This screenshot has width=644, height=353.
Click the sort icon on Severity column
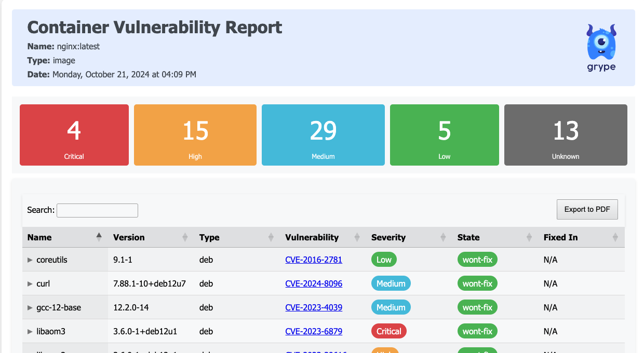coord(444,237)
